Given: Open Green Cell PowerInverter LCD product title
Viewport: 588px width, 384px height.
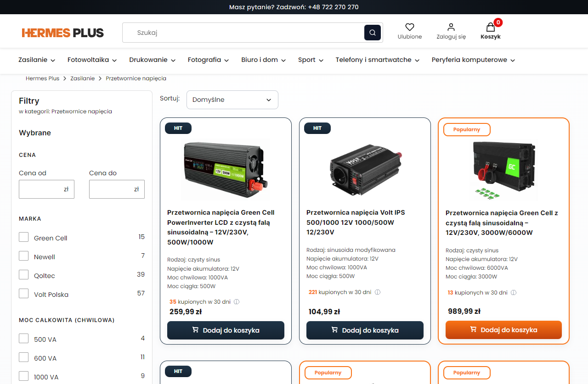Looking at the screenshot, I should tap(221, 227).
